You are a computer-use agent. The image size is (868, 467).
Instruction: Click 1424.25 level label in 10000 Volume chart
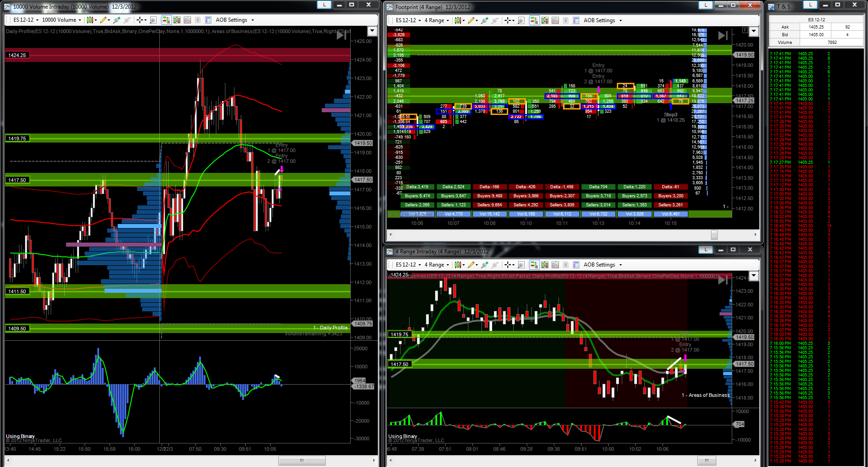coord(17,55)
